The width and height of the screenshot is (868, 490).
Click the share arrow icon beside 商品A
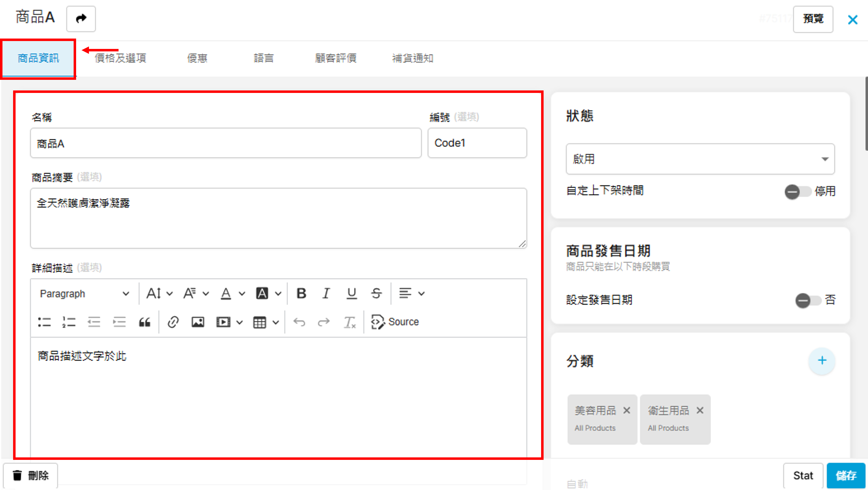tap(81, 19)
